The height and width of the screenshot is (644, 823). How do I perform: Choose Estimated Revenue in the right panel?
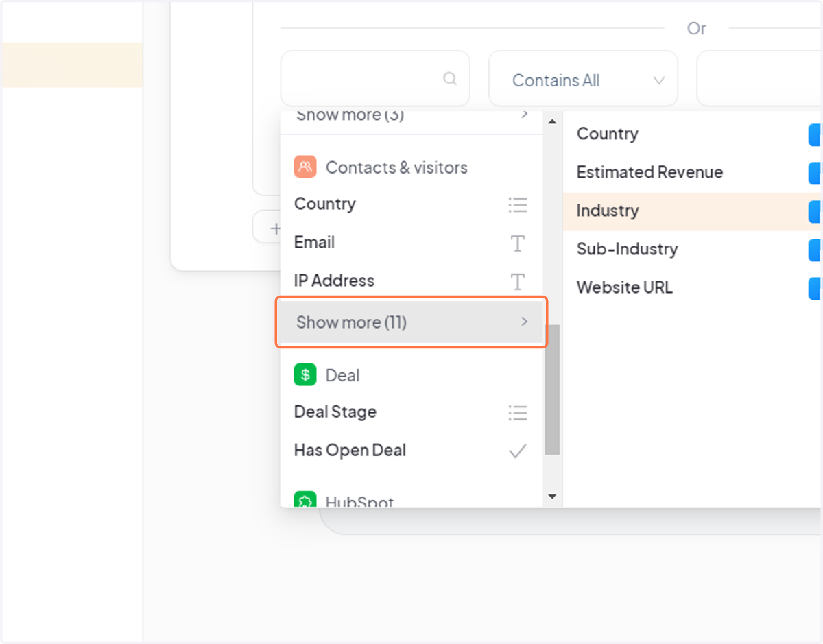tap(692, 172)
